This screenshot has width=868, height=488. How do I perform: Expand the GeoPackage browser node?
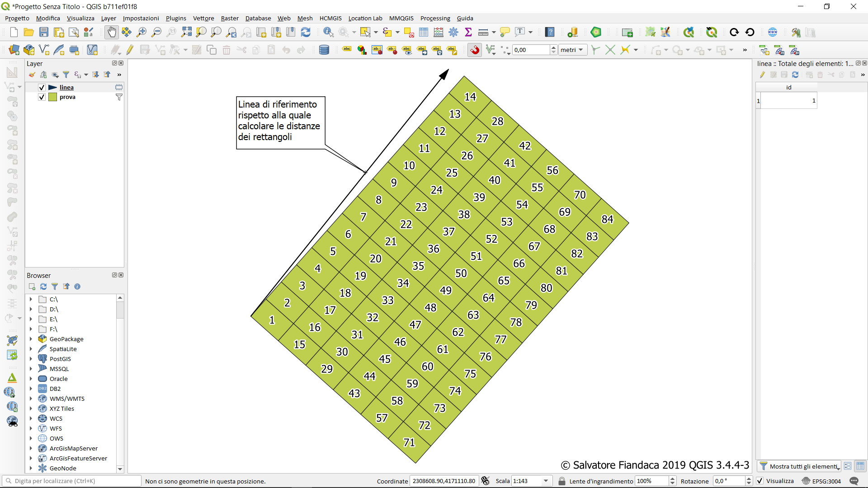(x=31, y=339)
